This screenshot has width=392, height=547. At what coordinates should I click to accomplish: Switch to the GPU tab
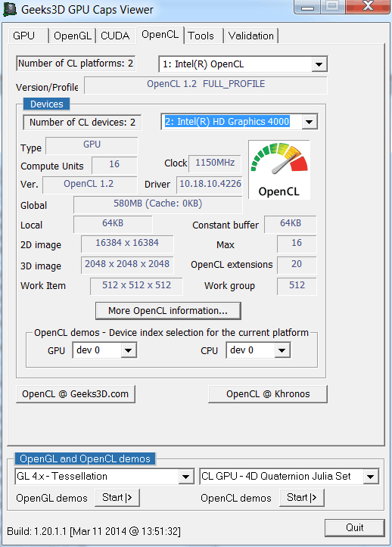click(x=28, y=36)
